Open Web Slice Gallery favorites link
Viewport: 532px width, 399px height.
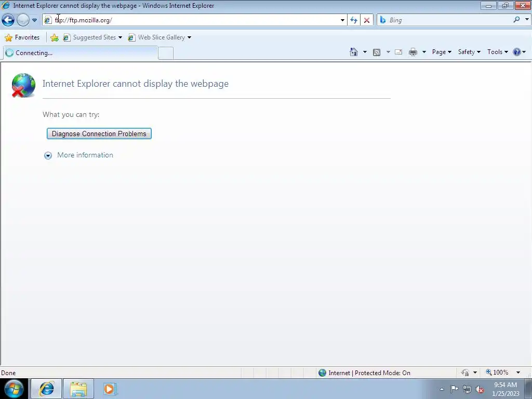[159, 37]
